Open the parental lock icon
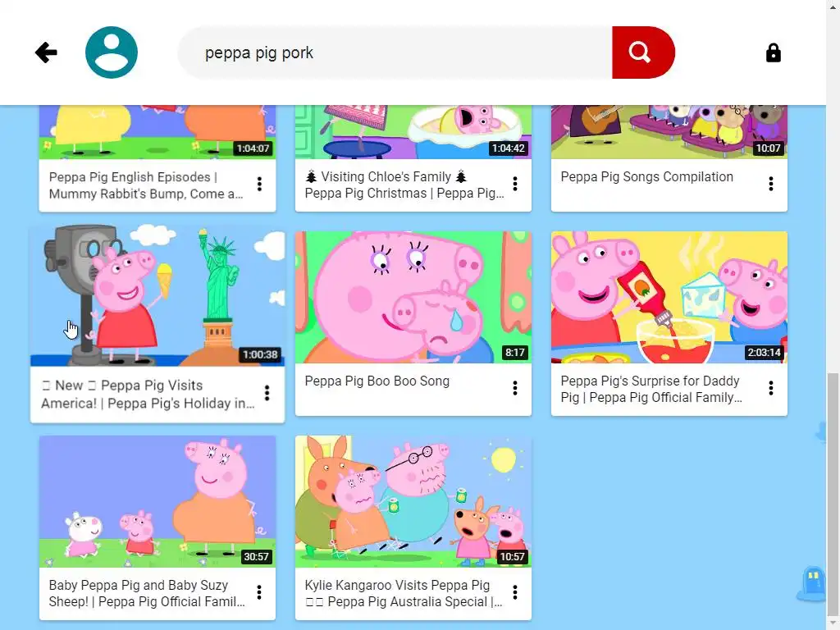This screenshot has height=630, width=840. pos(773,53)
